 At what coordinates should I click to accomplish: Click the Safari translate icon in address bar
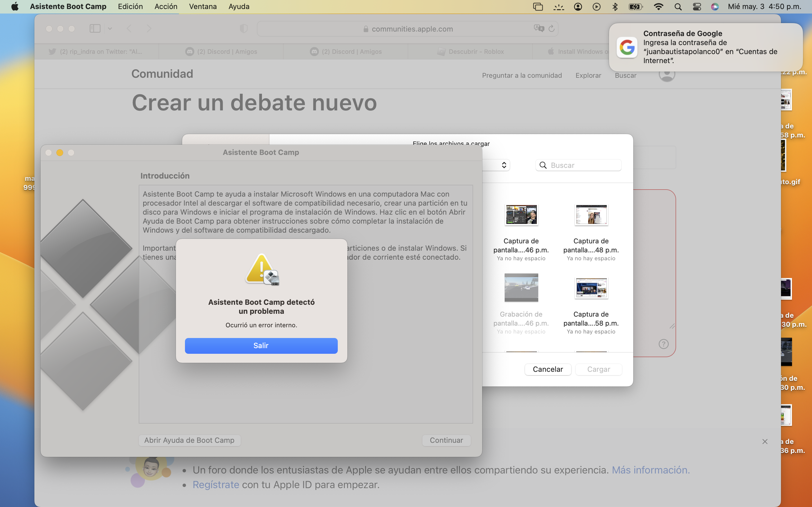point(539,28)
